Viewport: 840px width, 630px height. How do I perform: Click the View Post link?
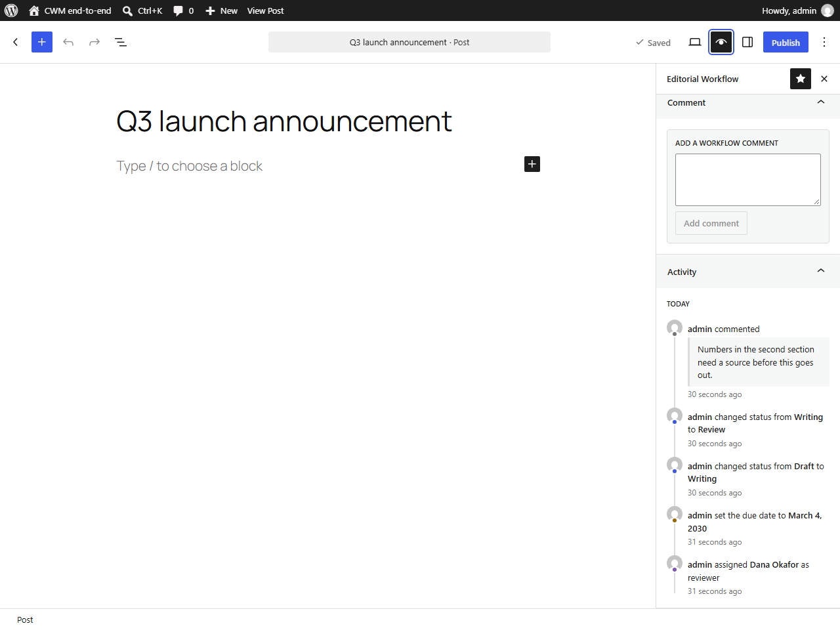pyautogui.click(x=266, y=10)
